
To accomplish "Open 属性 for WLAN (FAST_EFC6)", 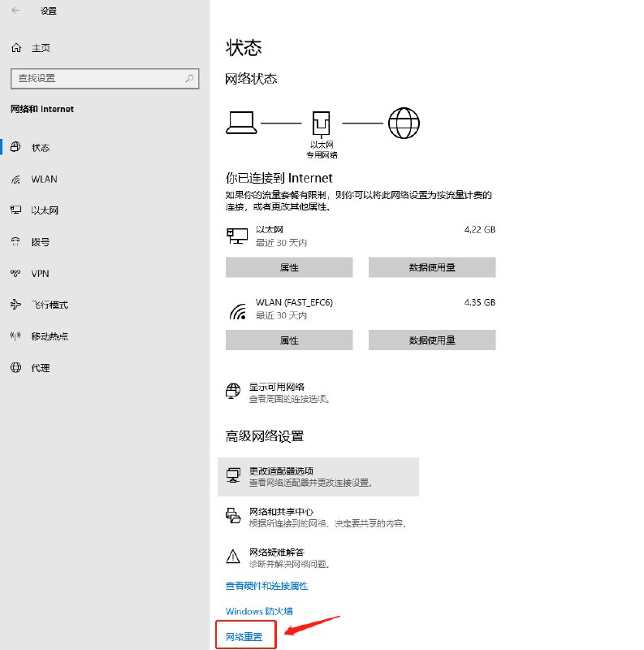I will [289, 340].
